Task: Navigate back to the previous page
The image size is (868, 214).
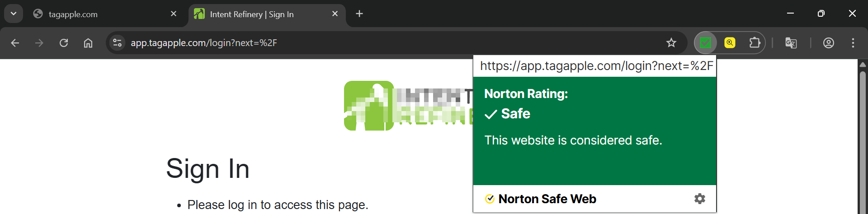Action: (15, 43)
